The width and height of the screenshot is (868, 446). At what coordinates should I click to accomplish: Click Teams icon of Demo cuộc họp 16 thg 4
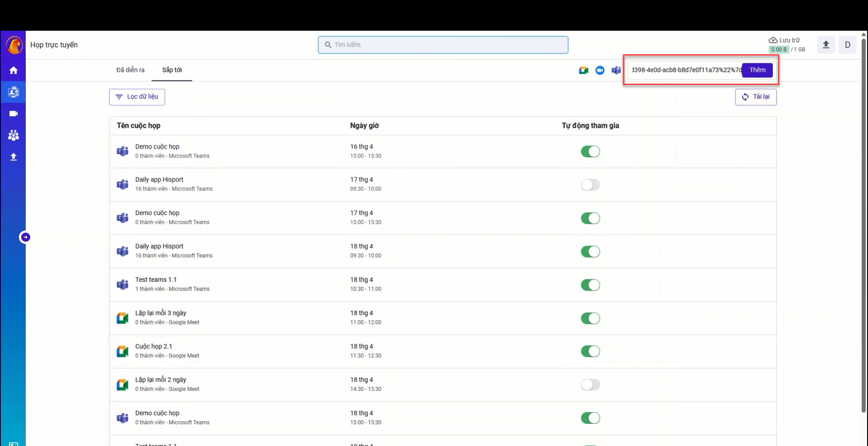tap(123, 151)
